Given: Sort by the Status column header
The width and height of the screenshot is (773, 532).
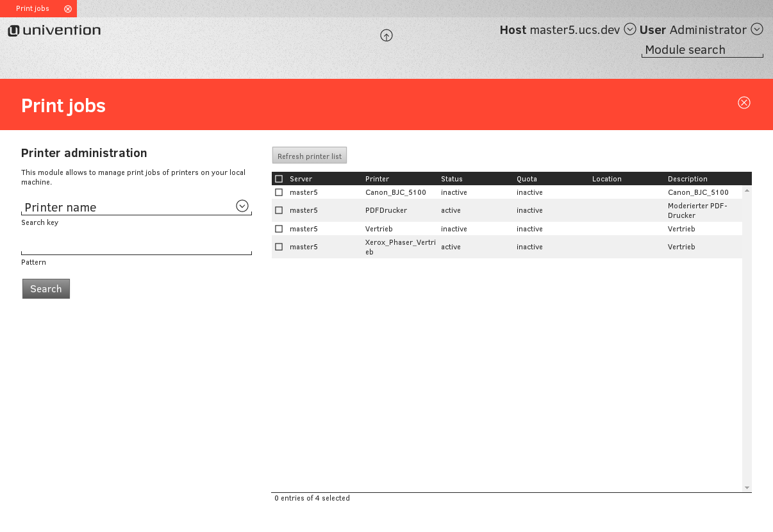Looking at the screenshot, I should (x=451, y=179).
